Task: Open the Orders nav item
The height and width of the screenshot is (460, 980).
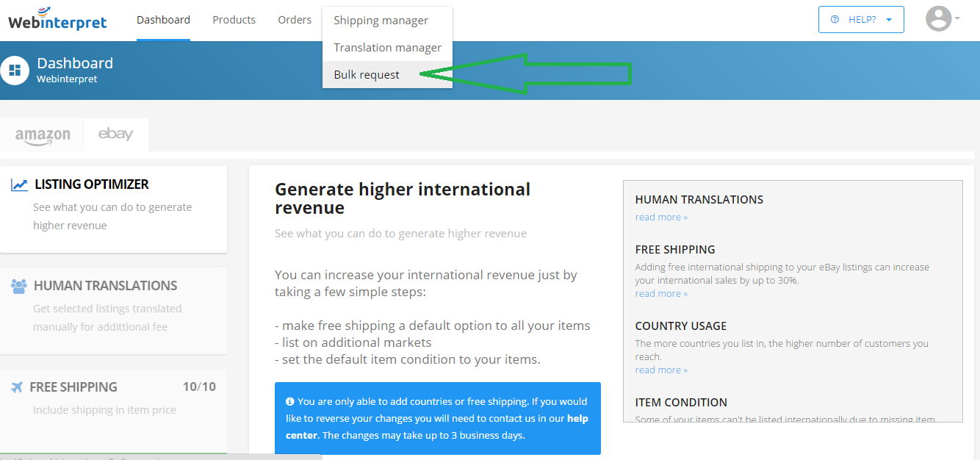Action: point(295,20)
